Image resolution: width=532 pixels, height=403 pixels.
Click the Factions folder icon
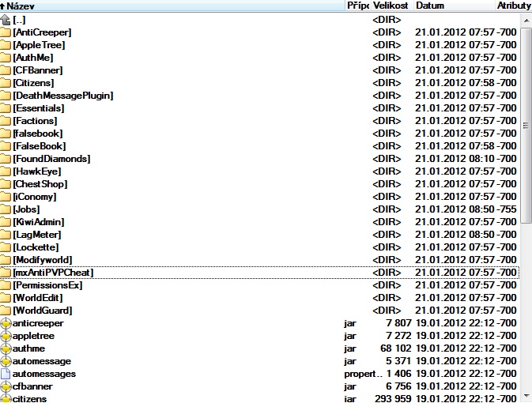point(6,121)
